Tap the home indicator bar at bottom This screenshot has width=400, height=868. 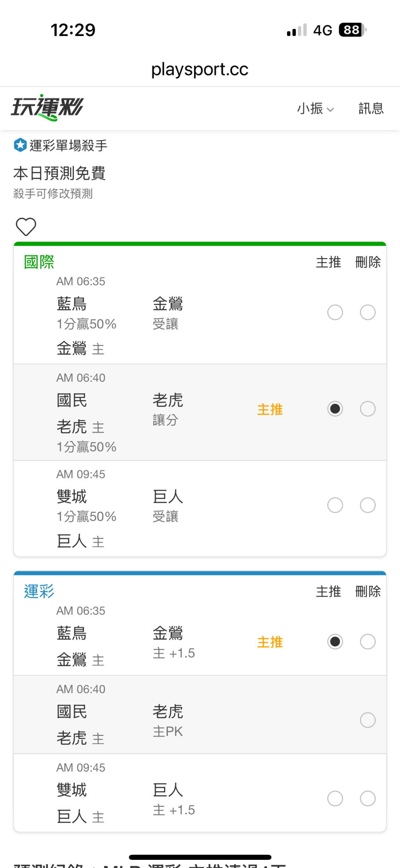pos(200,857)
